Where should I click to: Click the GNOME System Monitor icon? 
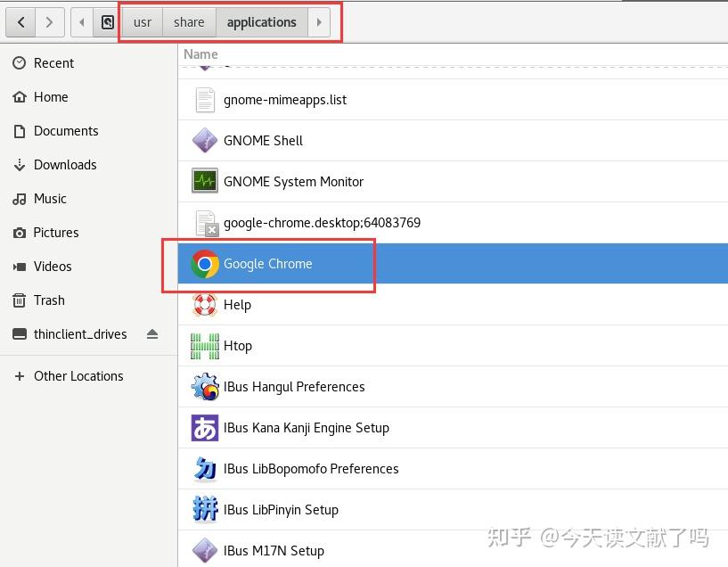tap(204, 182)
